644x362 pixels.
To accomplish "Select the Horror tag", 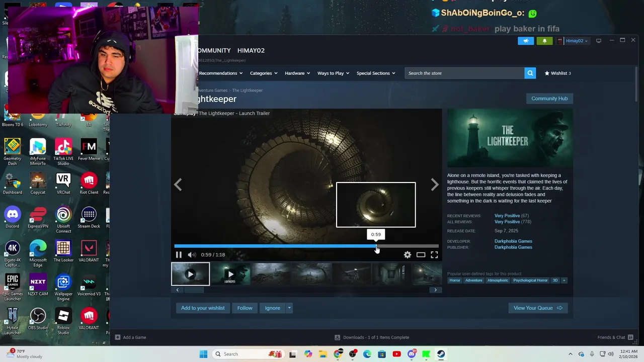I will click(x=455, y=281).
